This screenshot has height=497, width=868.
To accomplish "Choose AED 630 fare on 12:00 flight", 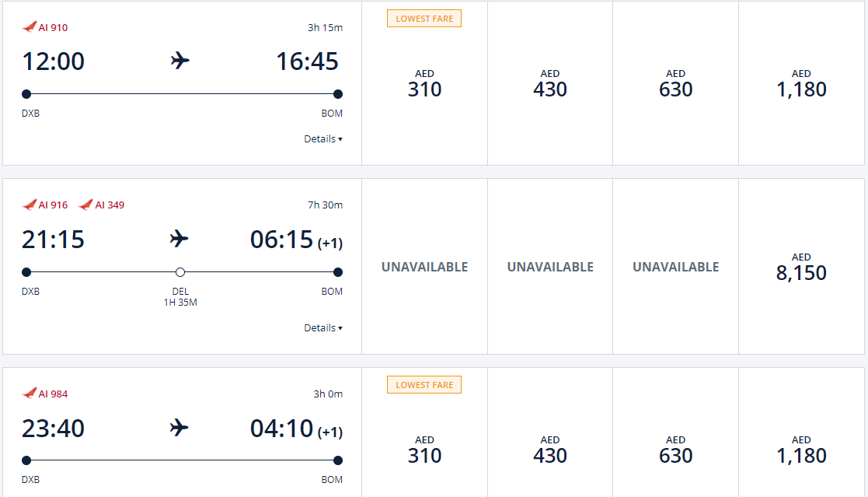I will (x=675, y=83).
